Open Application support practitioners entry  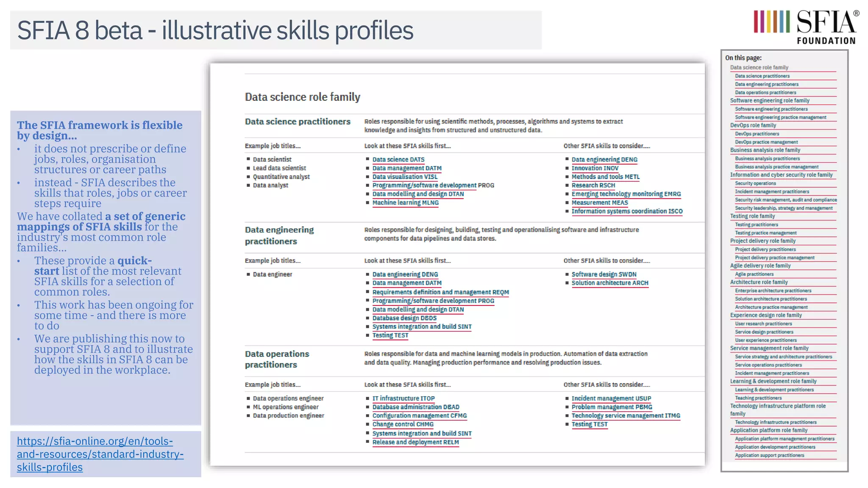point(770,456)
